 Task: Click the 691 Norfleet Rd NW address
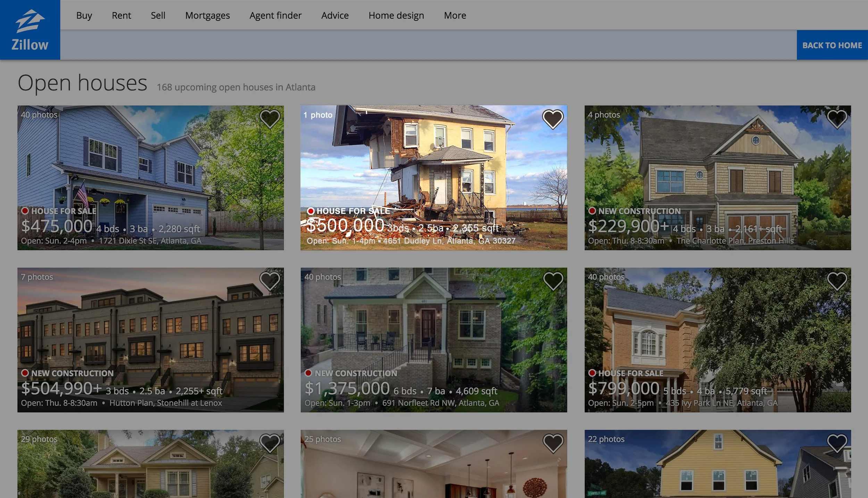(x=441, y=403)
